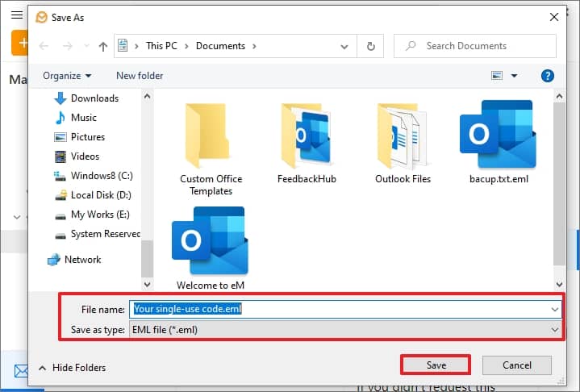
Task: Click navigation pane scroll up arrow
Action: (147, 97)
